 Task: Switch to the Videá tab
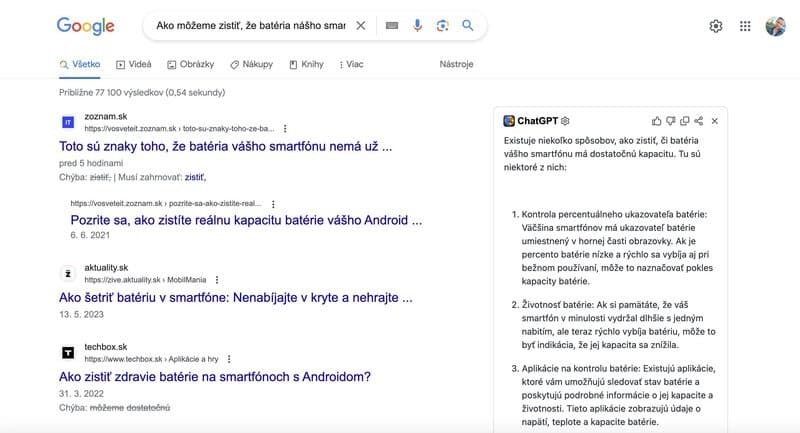point(134,64)
